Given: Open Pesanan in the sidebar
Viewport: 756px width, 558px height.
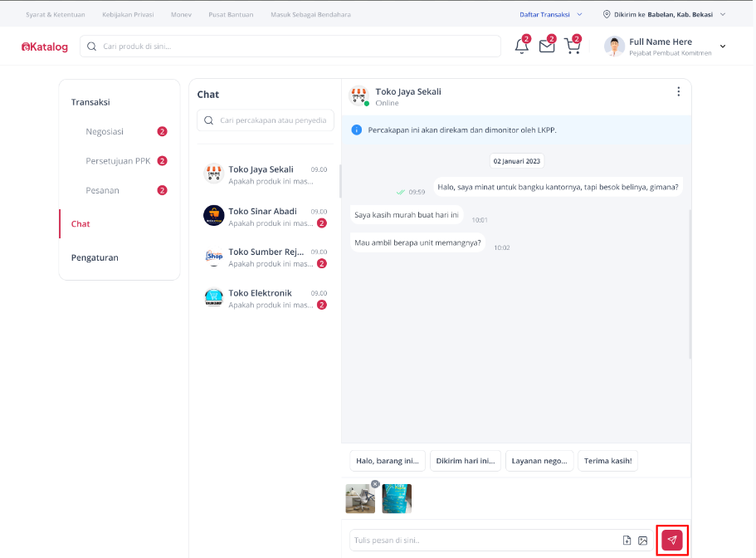Looking at the screenshot, I should 102,190.
